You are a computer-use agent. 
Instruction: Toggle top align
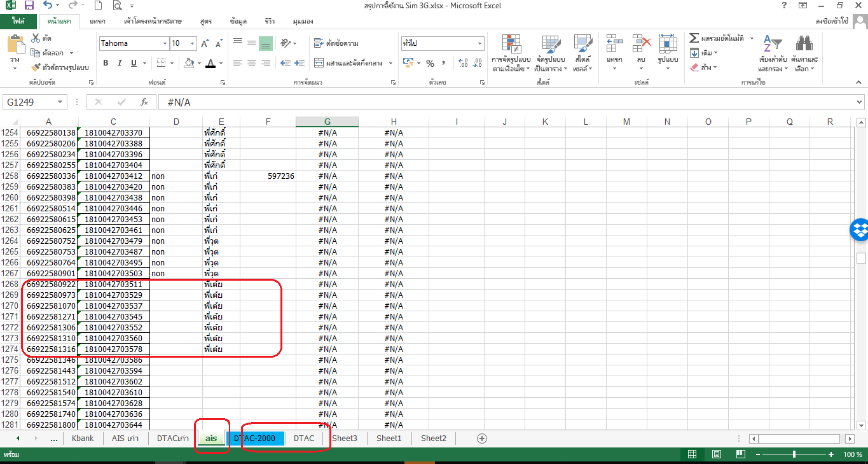click(238, 43)
